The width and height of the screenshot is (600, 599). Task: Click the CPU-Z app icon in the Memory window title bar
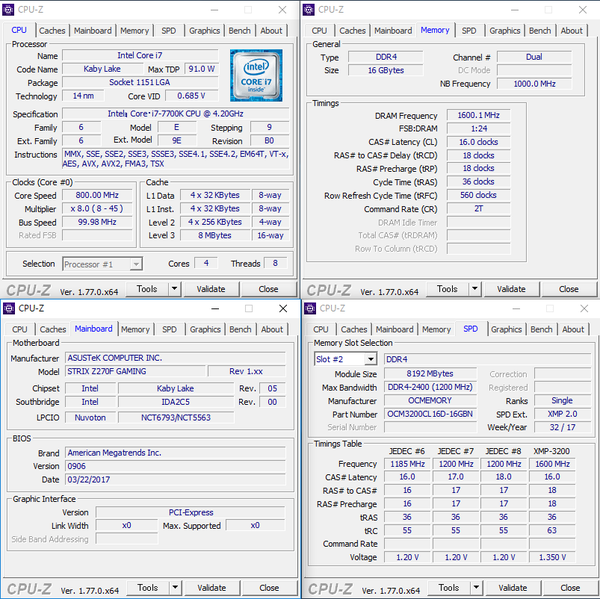(308, 10)
